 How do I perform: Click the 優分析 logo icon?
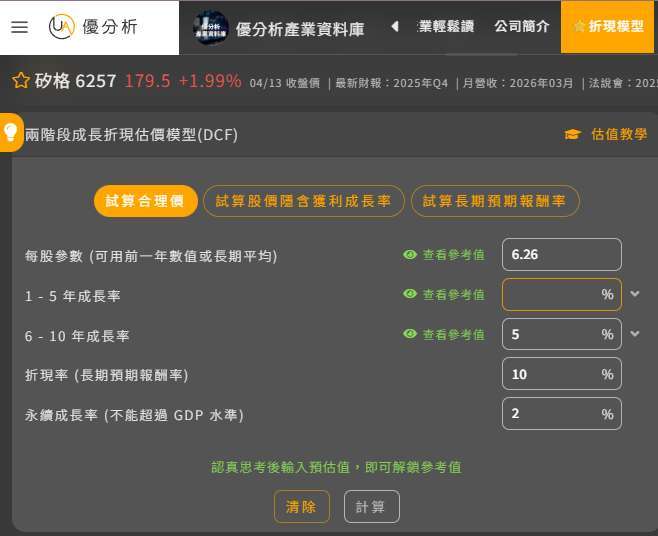coord(62,27)
